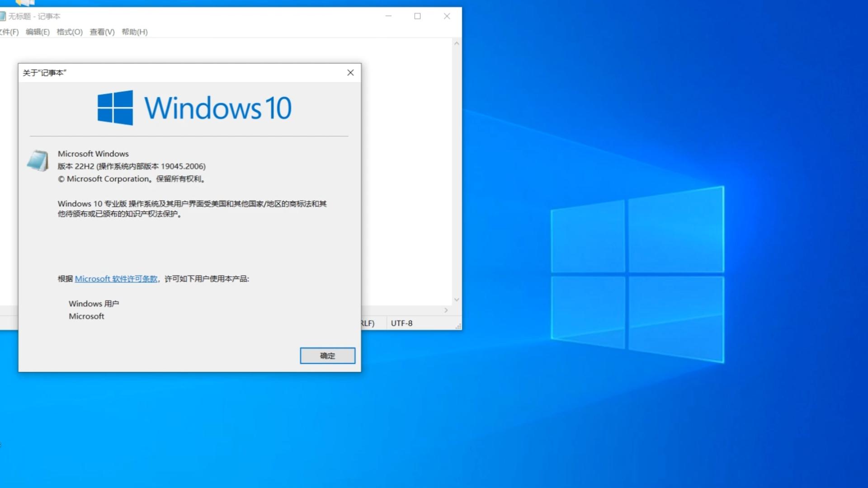Minimize the Notepad window

click(x=388, y=16)
